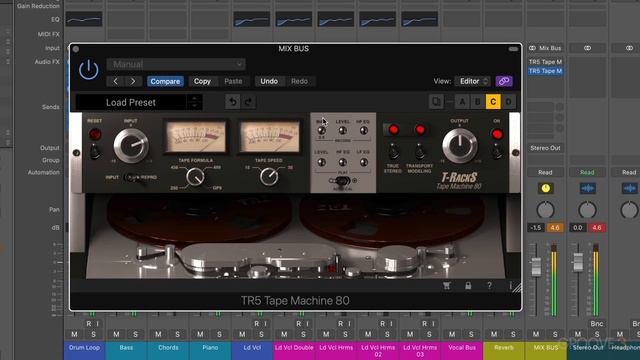This screenshot has height=360, width=640.
Task: Select the upper TR5 Tape M insert slot
Action: pyautogui.click(x=545, y=62)
